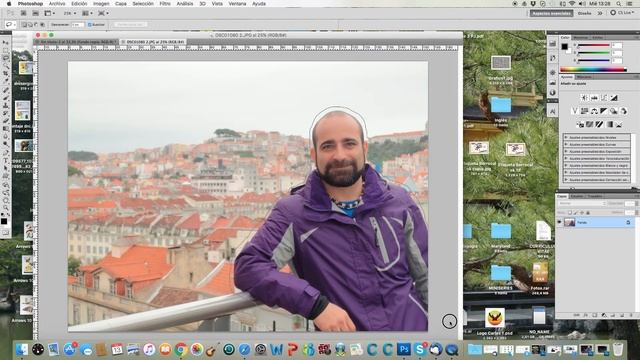Viewport: 640px width, 360px height.
Task: Click the Desvanecer input field
Action: 78,24
